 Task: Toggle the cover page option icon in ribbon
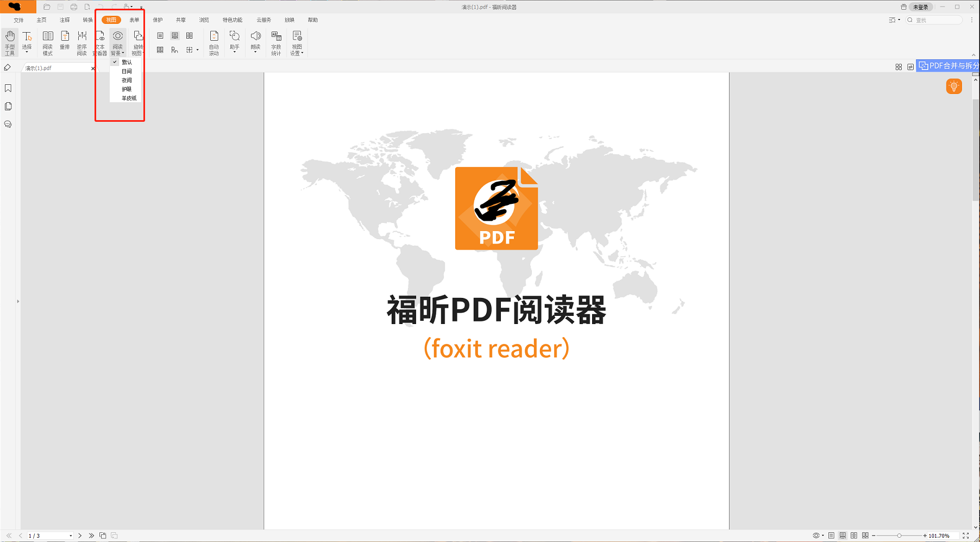174,49
